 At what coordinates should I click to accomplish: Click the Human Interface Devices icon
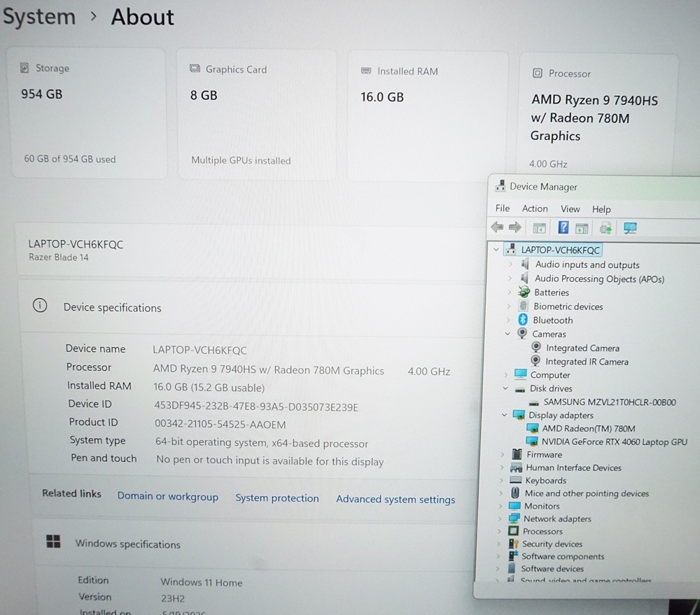coord(516,467)
